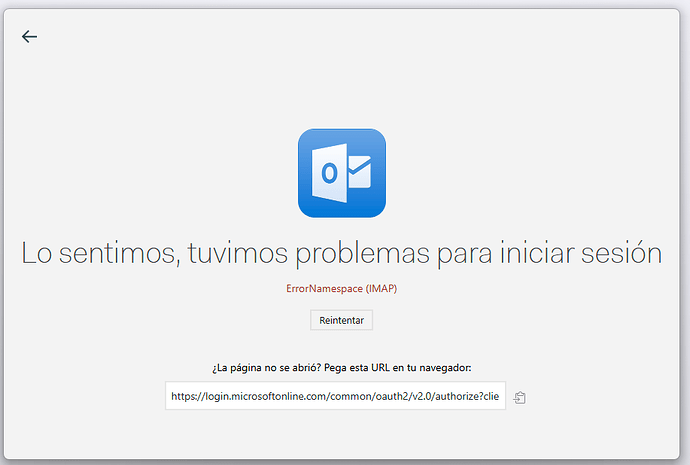This screenshot has width=690, height=465.
Task: Click the back arrow
Action: tap(29, 37)
